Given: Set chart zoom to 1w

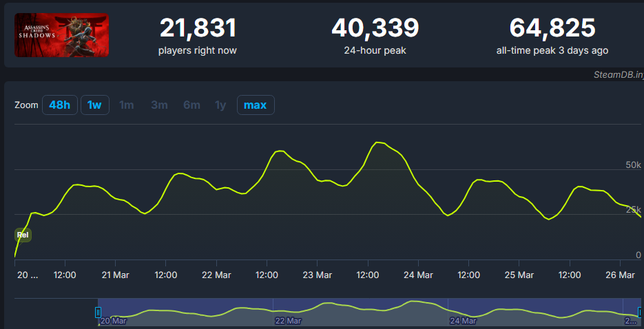Looking at the screenshot, I should [x=94, y=105].
